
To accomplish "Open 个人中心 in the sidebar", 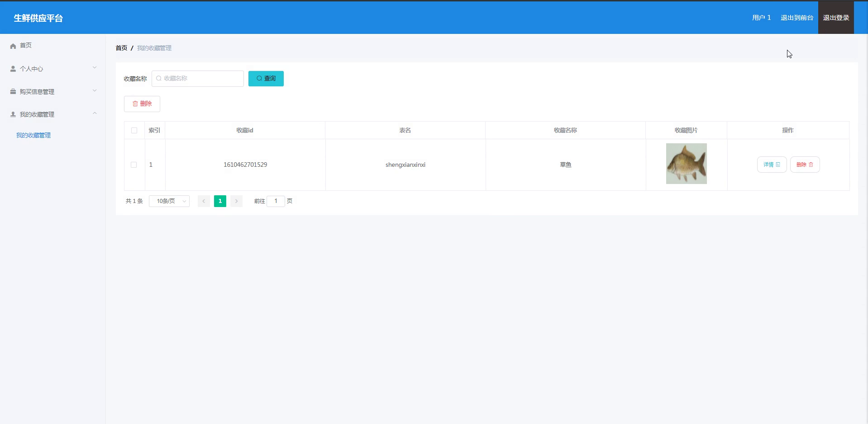I will [52, 69].
